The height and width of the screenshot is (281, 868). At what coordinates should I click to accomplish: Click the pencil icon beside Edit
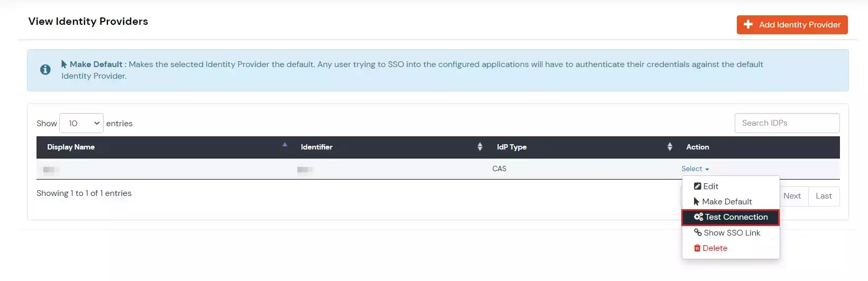coord(697,186)
